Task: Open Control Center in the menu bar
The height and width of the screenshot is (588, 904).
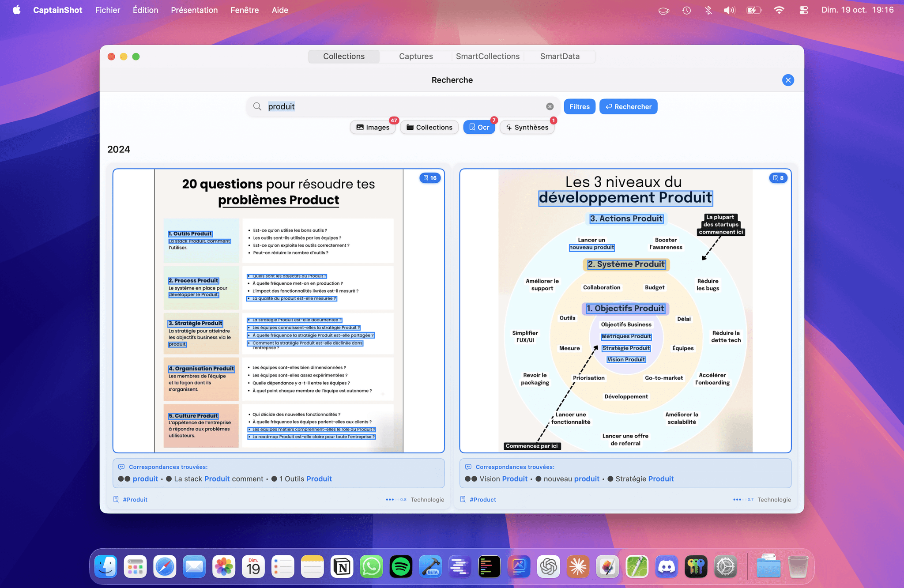Action: click(x=803, y=10)
